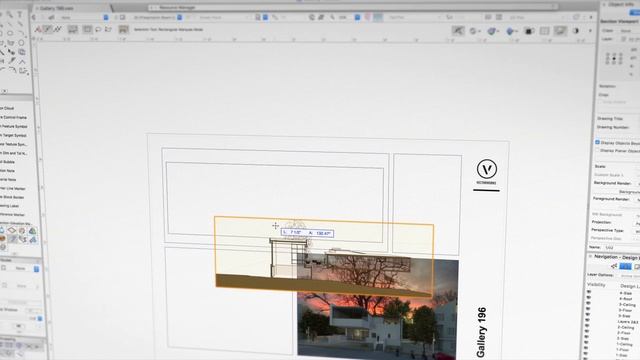Click the Gallery 196 title block text
Screen dimensions: 640x360
tap(481, 332)
